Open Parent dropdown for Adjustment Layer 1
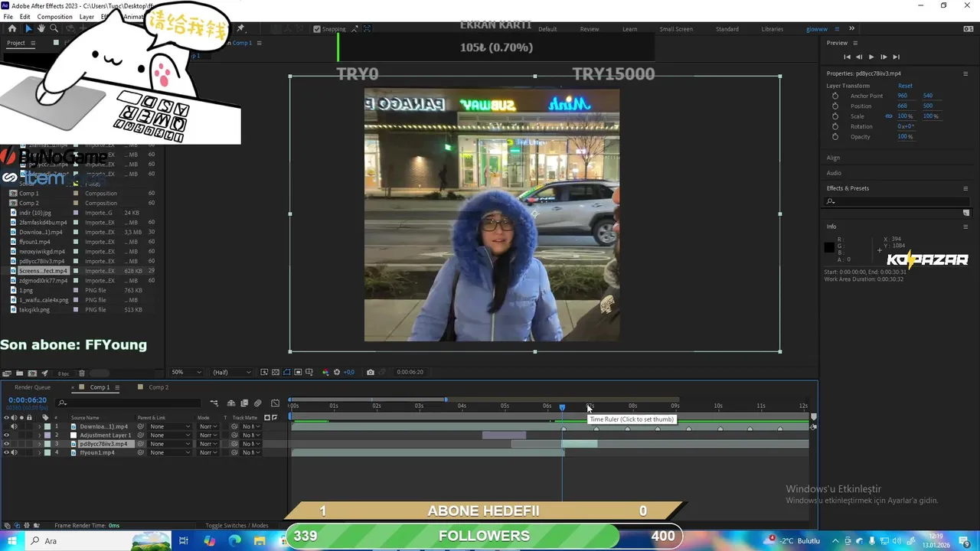980x551 pixels. click(x=170, y=435)
